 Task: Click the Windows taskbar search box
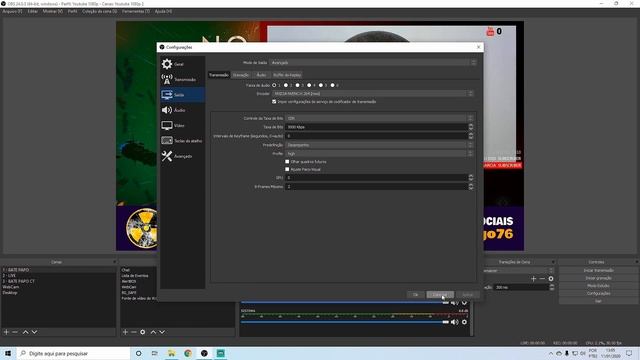tap(73, 353)
